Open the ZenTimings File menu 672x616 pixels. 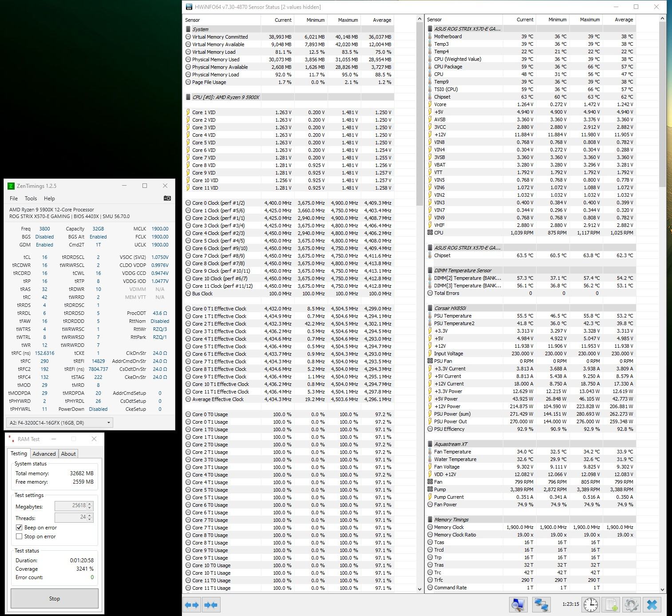click(x=14, y=199)
